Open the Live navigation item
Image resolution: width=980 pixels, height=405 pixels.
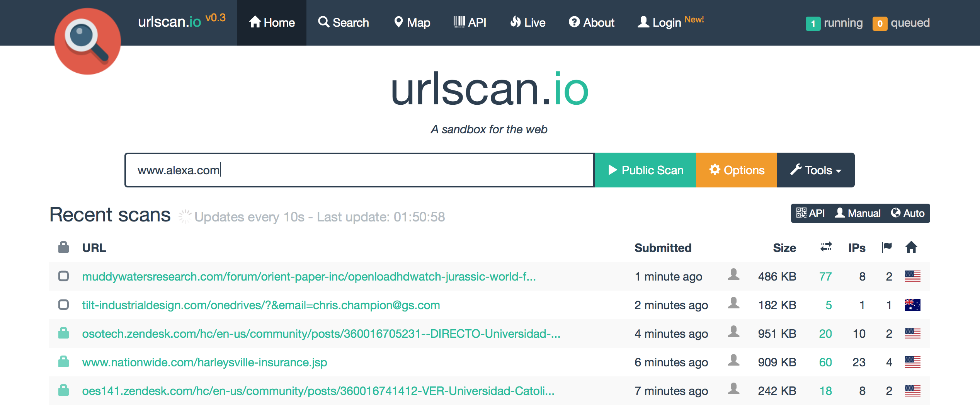(x=527, y=22)
